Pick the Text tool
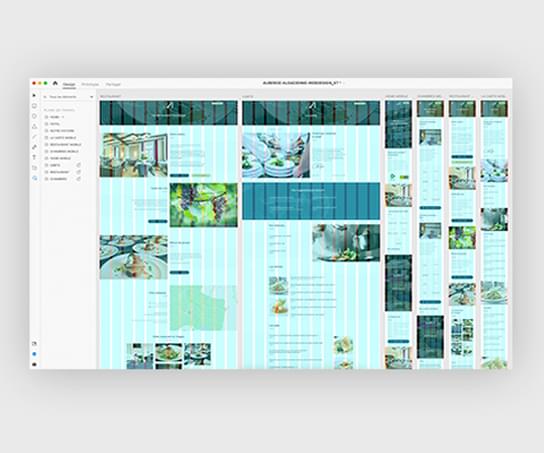The width and height of the screenshot is (544, 453). click(x=34, y=157)
